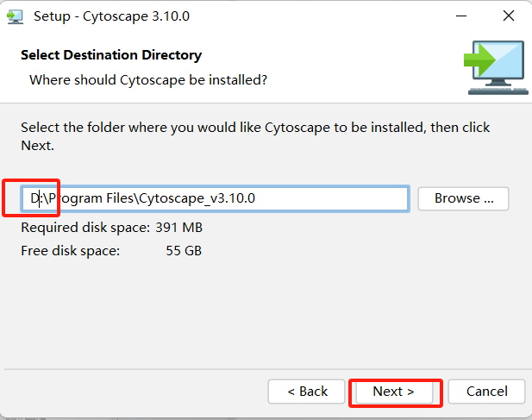Click the 391 MB value
The image size is (532, 420).
(180, 228)
